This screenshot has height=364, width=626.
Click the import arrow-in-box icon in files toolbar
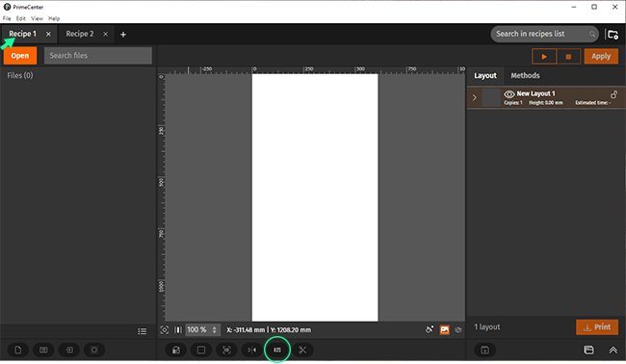click(x=69, y=350)
